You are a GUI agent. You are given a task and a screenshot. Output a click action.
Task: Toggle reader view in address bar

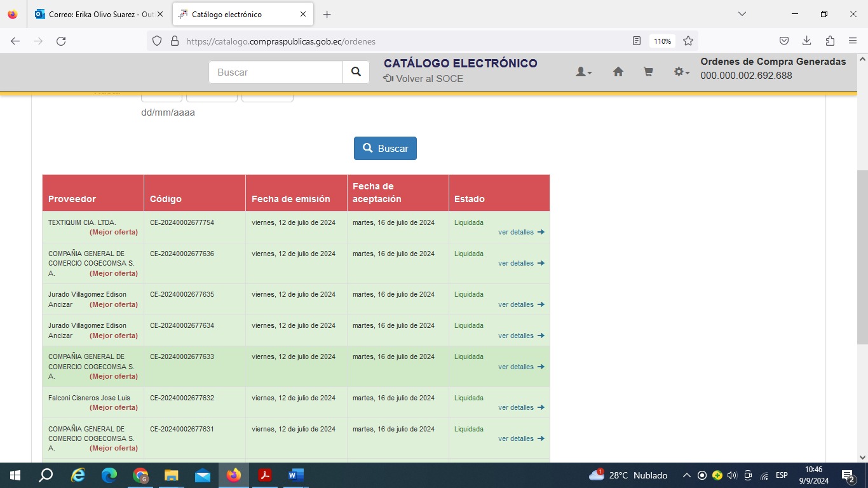tap(637, 41)
